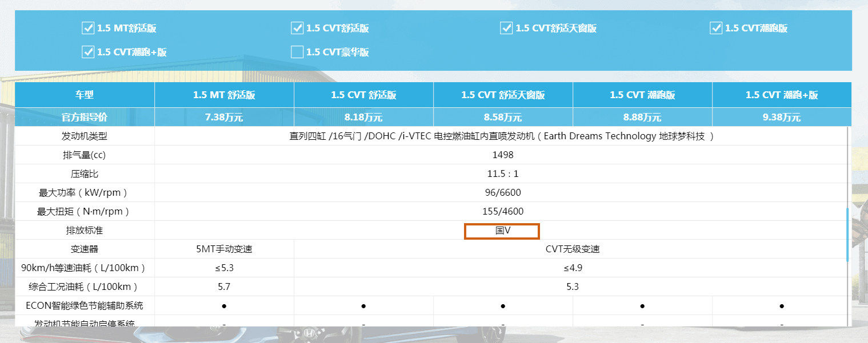Screen dimensions: 868x343
Task: Click the 车型 table header cell
Action: [85, 95]
